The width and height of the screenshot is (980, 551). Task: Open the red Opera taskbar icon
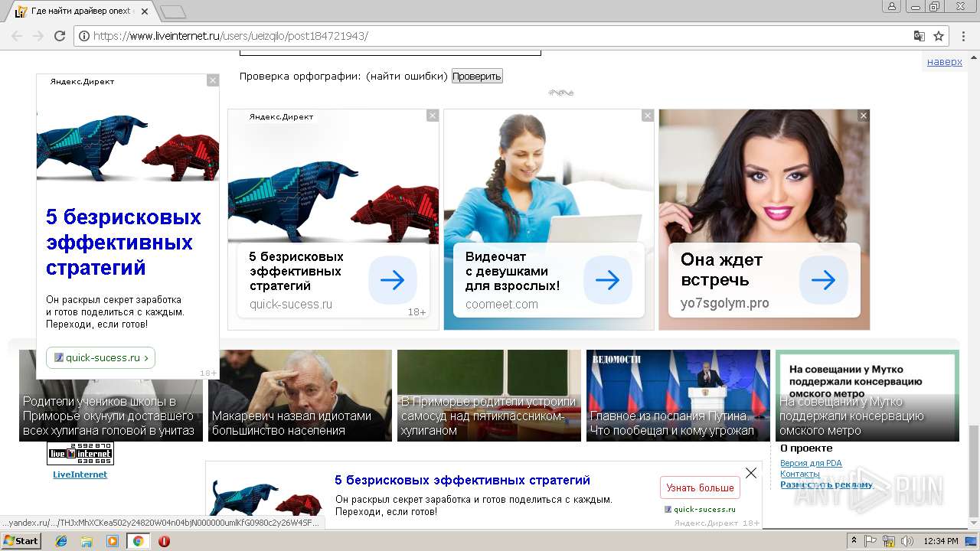164,541
